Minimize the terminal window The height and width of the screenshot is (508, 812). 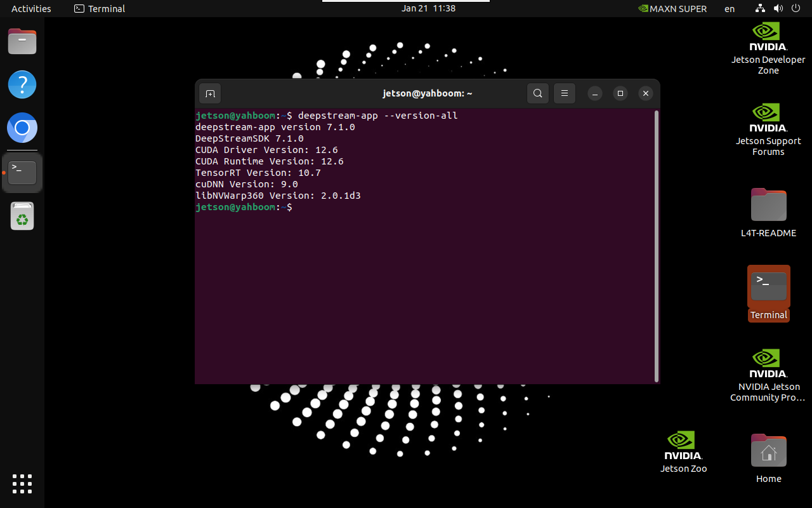click(594, 94)
